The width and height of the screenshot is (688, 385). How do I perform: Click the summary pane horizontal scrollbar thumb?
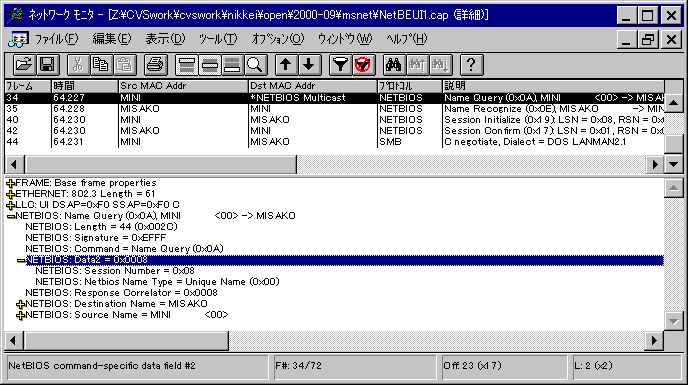tap(161, 165)
